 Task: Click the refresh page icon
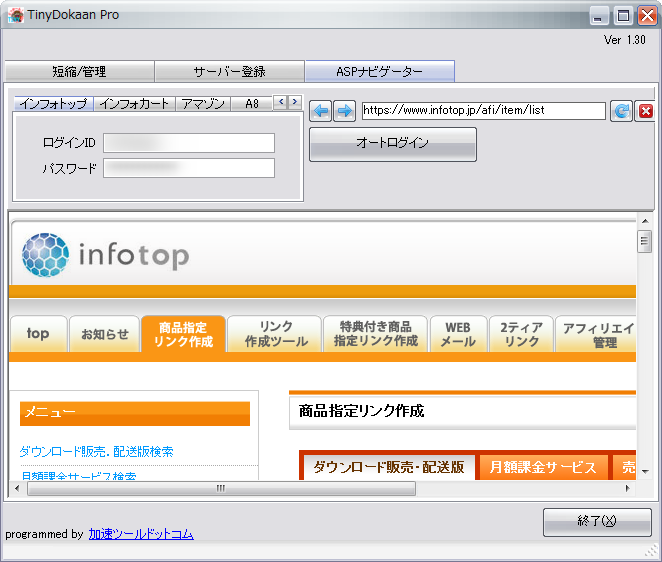[622, 111]
